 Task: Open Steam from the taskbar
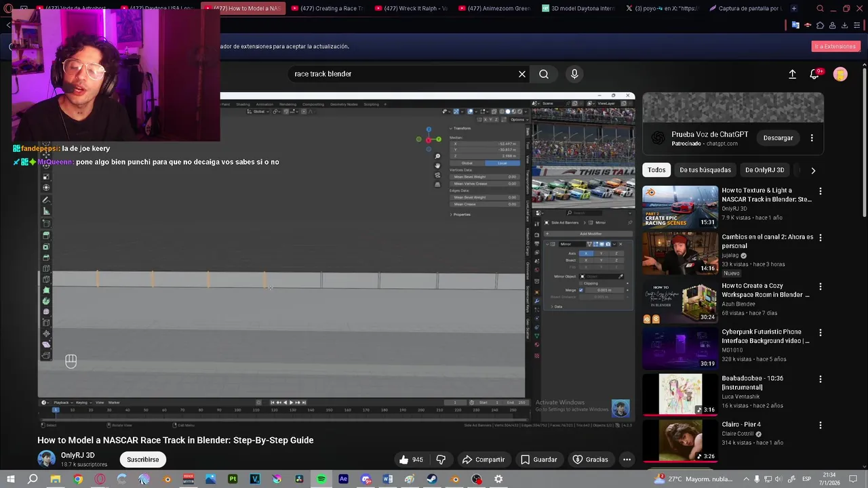[x=432, y=479]
